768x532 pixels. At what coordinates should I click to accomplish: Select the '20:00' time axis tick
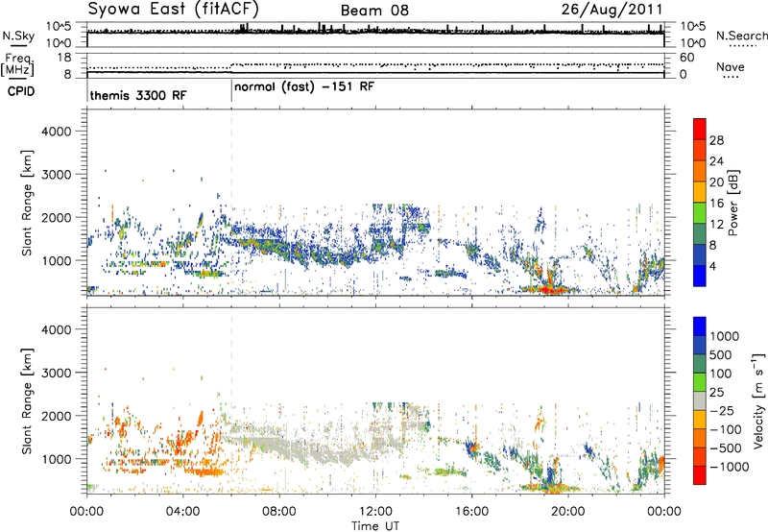[568, 512]
